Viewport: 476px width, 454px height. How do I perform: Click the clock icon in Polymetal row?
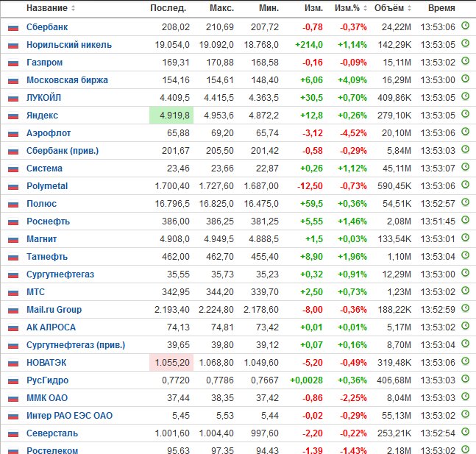(x=466, y=185)
